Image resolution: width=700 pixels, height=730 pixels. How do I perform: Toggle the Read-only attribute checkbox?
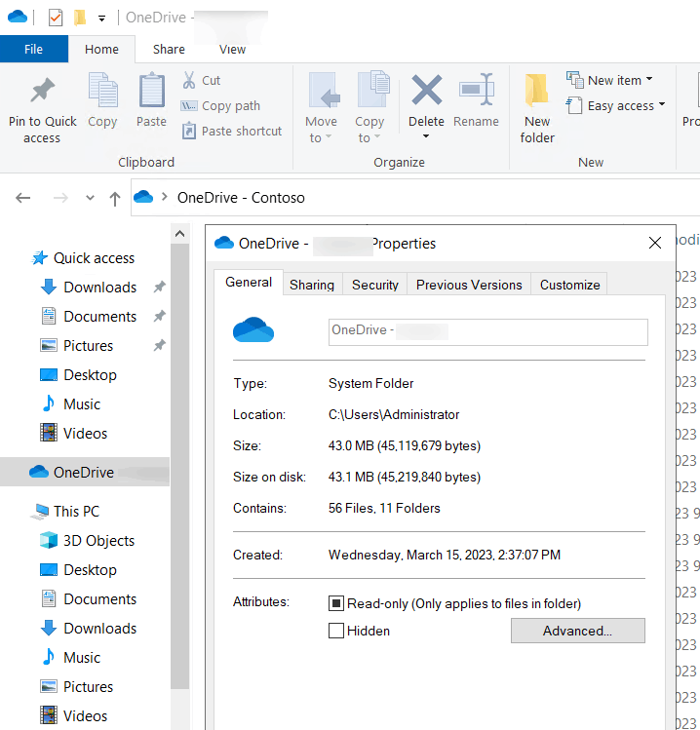click(336, 603)
